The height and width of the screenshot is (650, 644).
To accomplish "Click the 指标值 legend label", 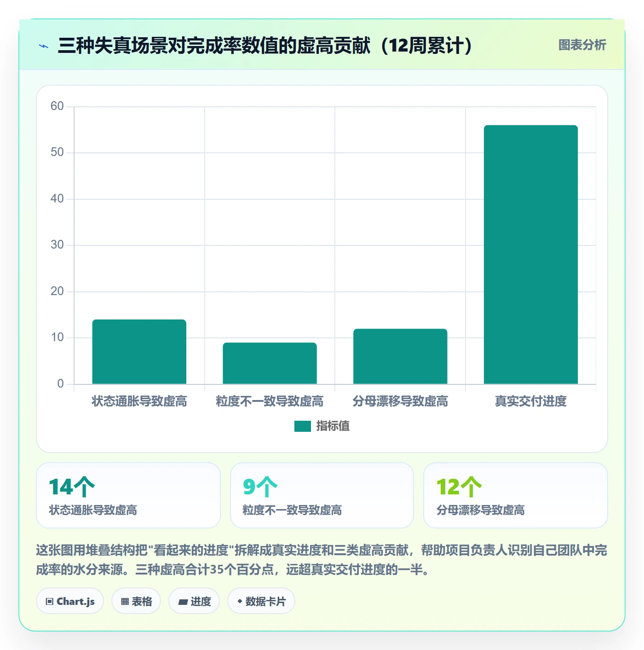I will click(333, 426).
